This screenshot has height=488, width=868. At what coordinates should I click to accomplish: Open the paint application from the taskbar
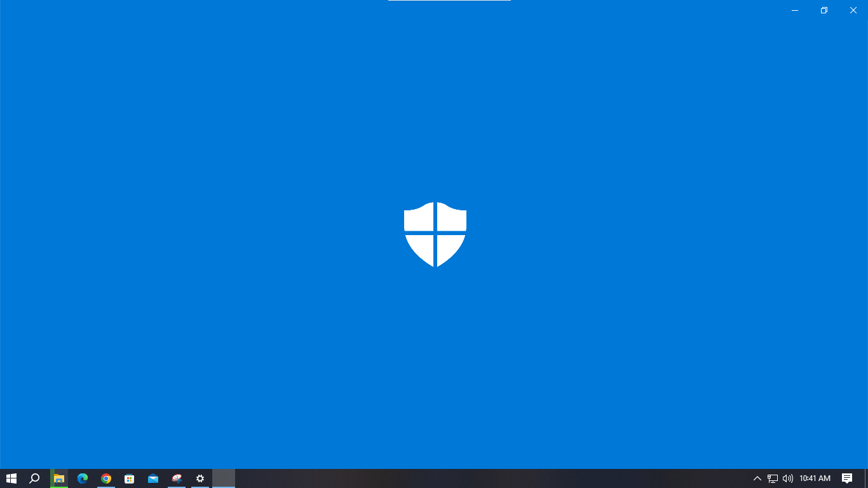pyautogui.click(x=176, y=478)
